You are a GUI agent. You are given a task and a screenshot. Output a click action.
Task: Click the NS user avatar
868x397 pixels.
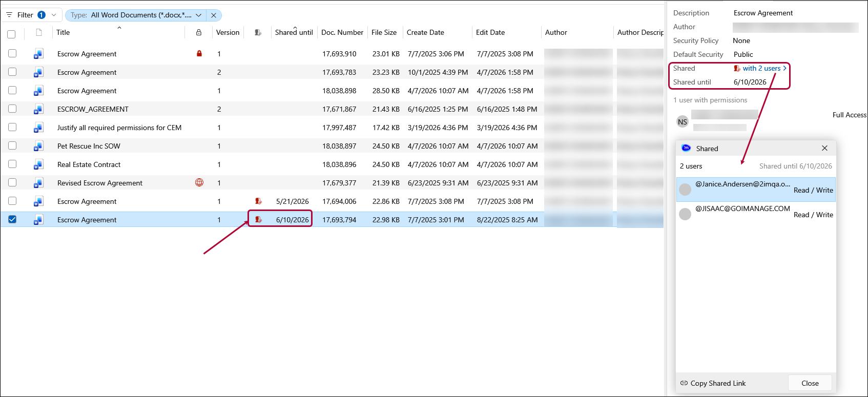pos(683,122)
